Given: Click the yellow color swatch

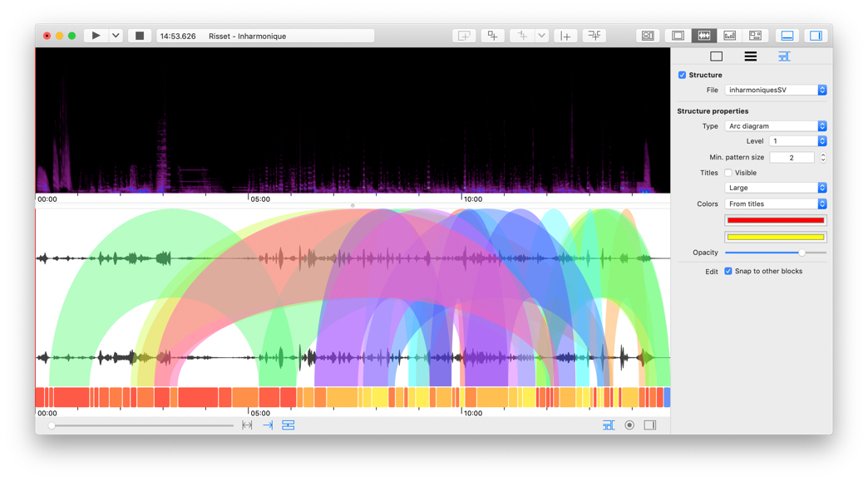Looking at the screenshot, I should [776, 238].
